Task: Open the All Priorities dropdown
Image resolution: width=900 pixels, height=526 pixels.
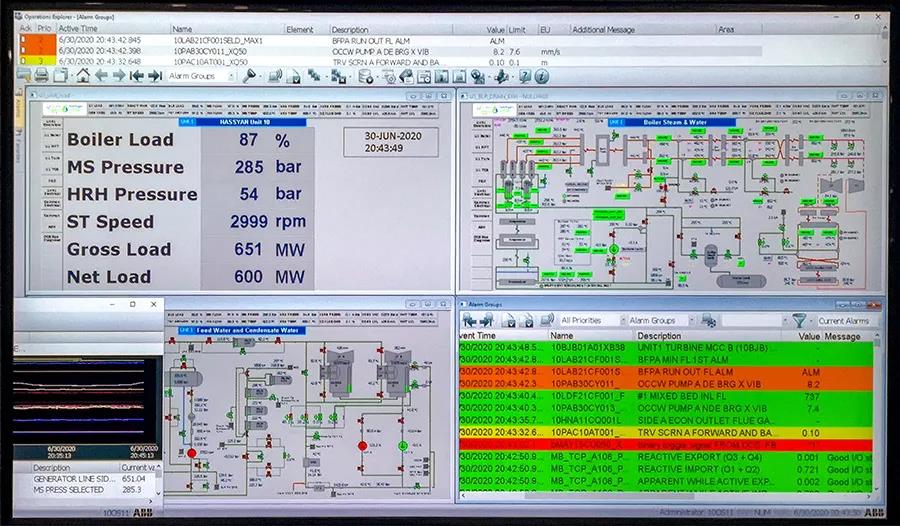Action: [x=590, y=321]
